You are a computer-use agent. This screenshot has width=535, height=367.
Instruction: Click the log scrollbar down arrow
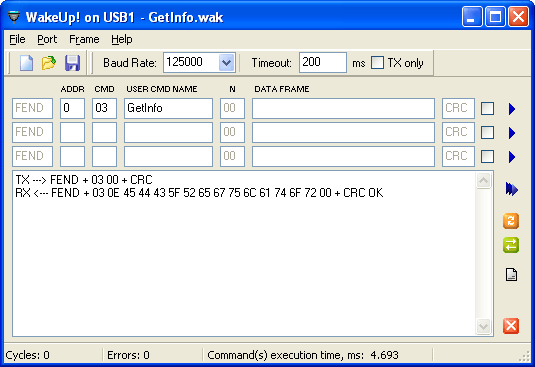tap(483, 327)
